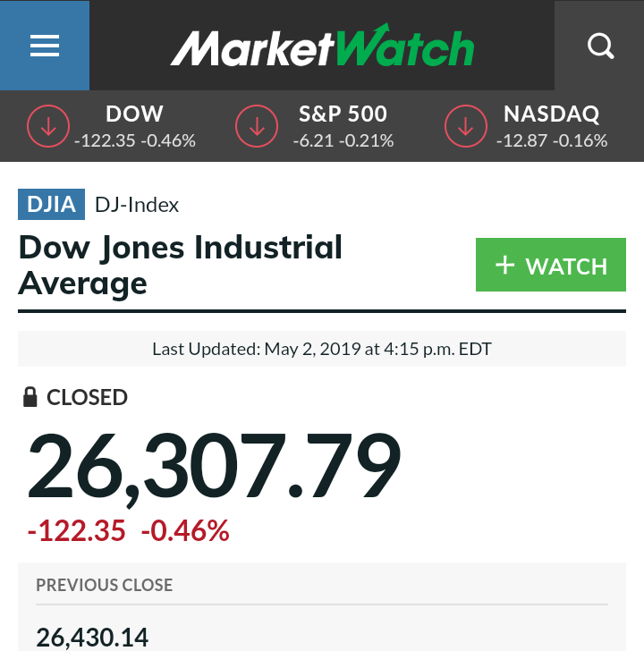Select the DOW ticker label
644x651 pixels.
(134, 114)
